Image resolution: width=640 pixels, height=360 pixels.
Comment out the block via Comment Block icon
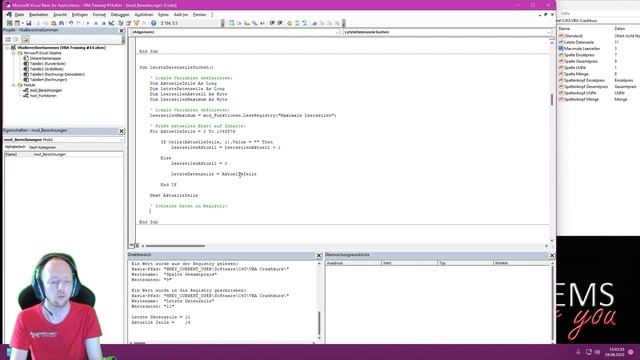click(297, 23)
